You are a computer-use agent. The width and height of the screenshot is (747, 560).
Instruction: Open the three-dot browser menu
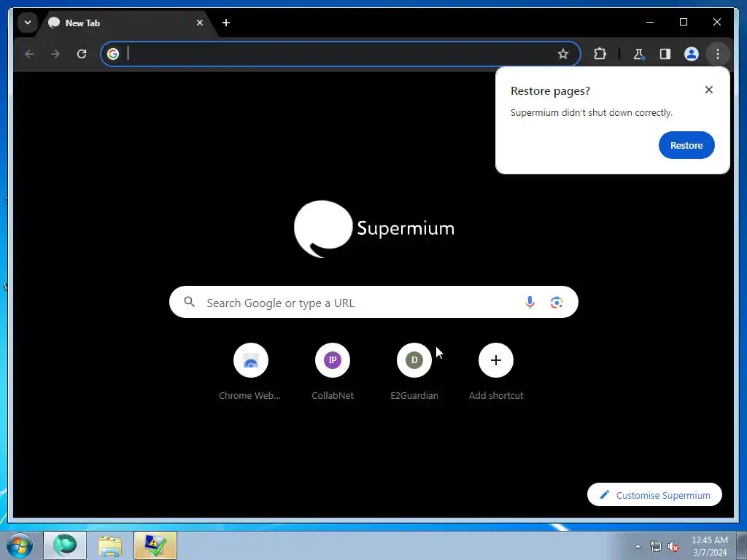[718, 54]
